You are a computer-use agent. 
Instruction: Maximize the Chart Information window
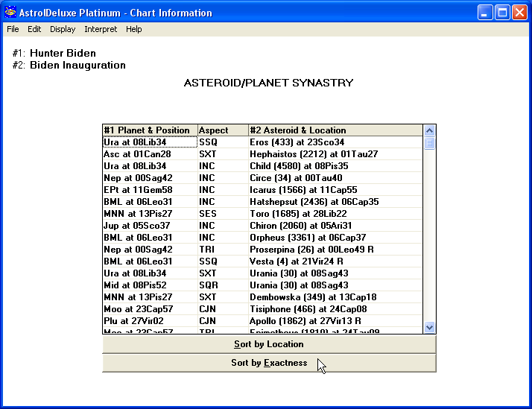pyautogui.click(x=502, y=13)
